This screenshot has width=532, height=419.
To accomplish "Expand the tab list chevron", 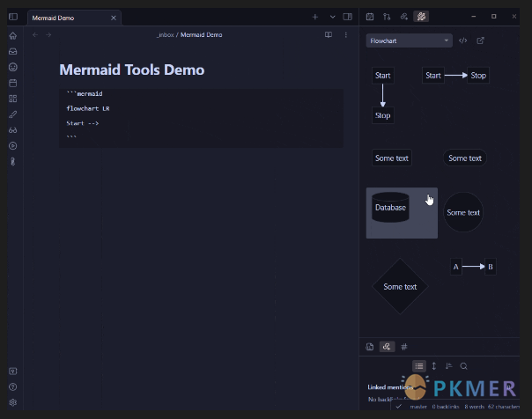I will [333, 17].
